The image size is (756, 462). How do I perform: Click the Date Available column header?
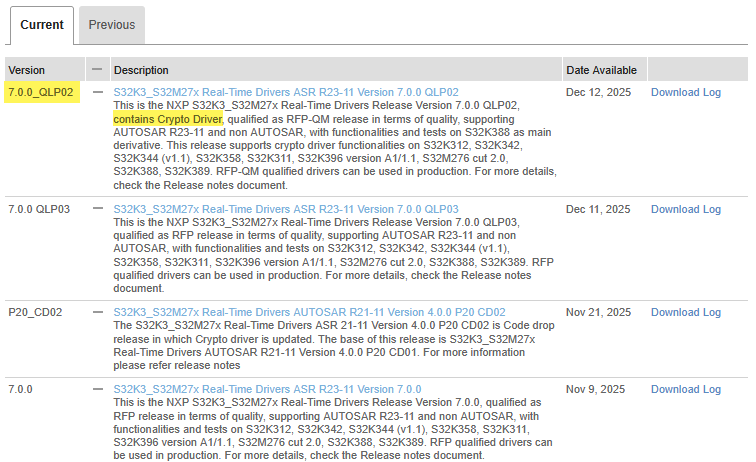coord(605,69)
